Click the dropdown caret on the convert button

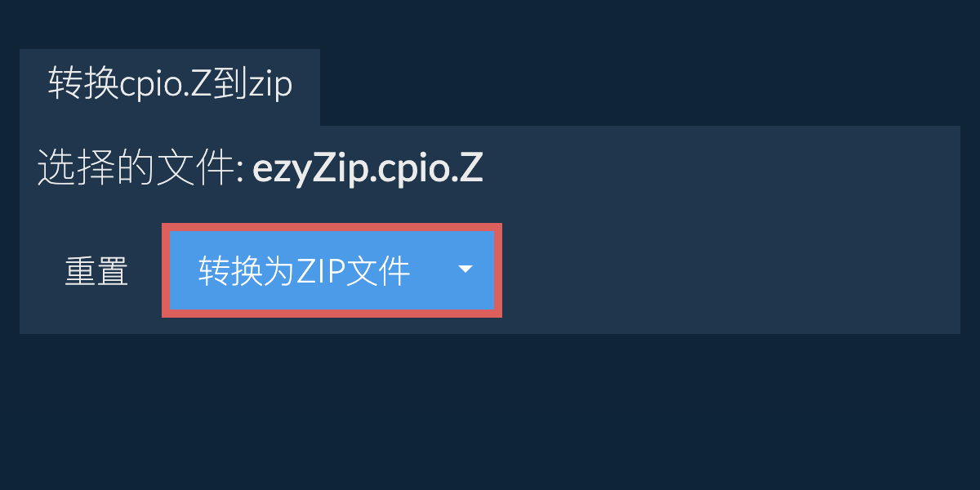tap(465, 269)
